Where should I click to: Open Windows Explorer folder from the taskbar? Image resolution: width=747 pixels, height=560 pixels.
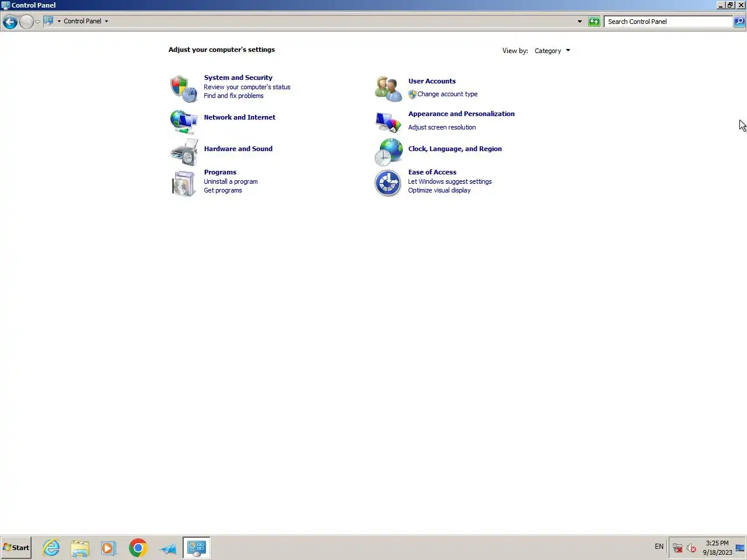pyautogui.click(x=80, y=548)
